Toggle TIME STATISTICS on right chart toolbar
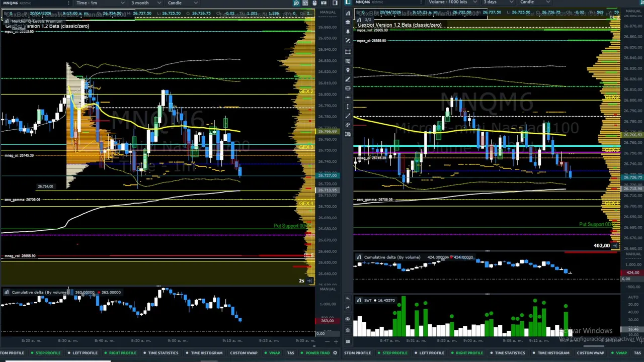The width and height of the screenshot is (644, 362). point(507,353)
